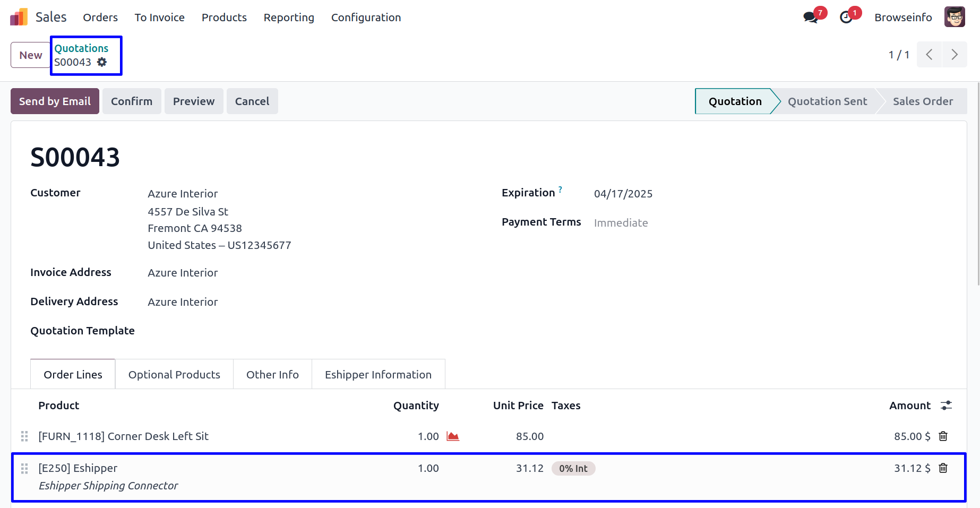Delete the Corner Desk Left Sit line

point(943,436)
